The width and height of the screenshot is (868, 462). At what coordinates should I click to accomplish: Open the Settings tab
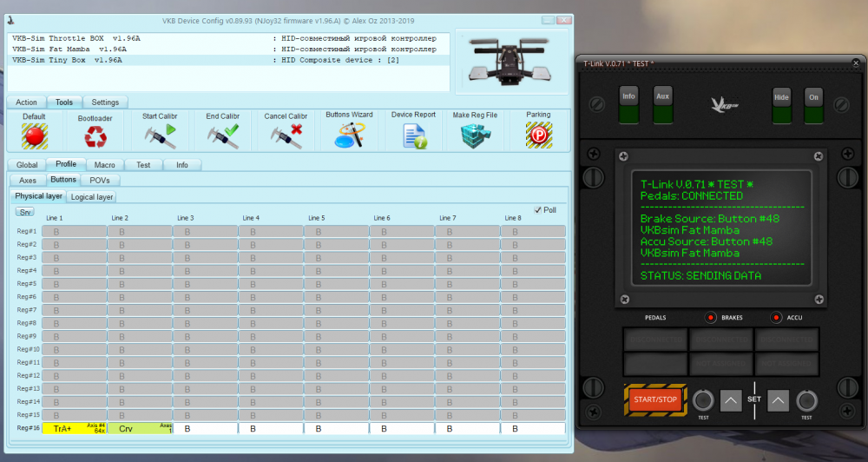point(105,102)
